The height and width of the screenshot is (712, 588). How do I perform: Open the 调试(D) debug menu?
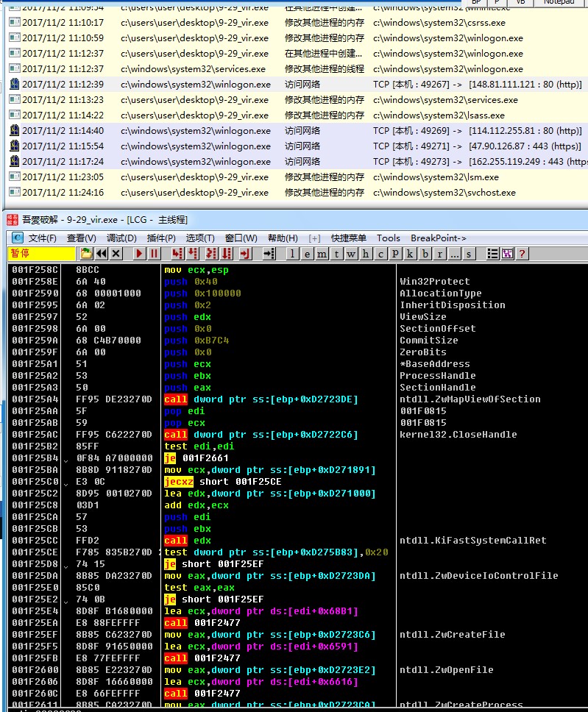pyautogui.click(x=121, y=238)
